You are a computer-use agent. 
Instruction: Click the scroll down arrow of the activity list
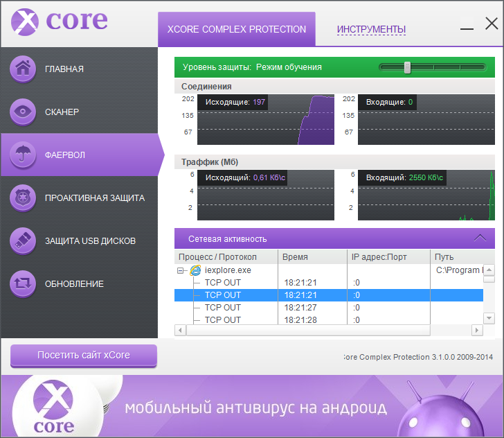489,318
